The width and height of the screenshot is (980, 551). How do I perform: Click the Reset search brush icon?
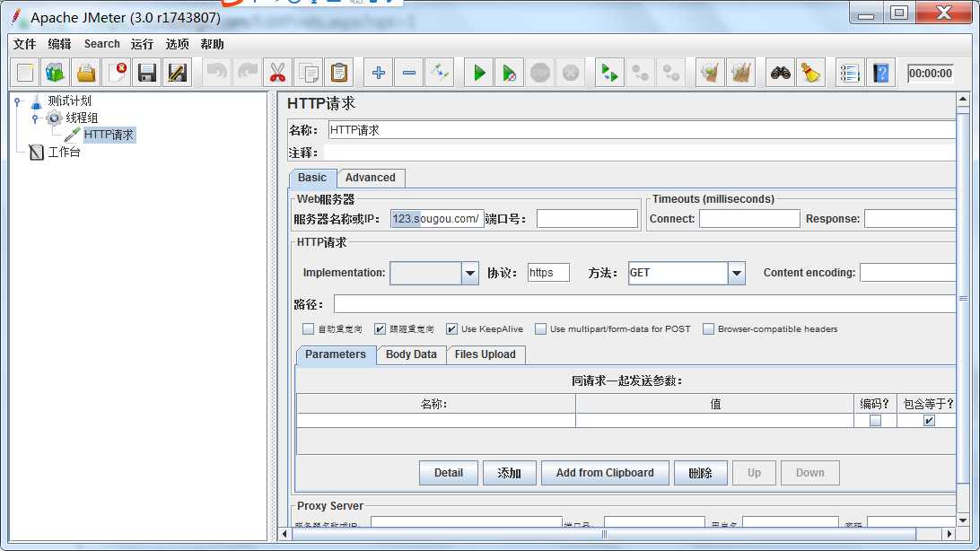810,73
